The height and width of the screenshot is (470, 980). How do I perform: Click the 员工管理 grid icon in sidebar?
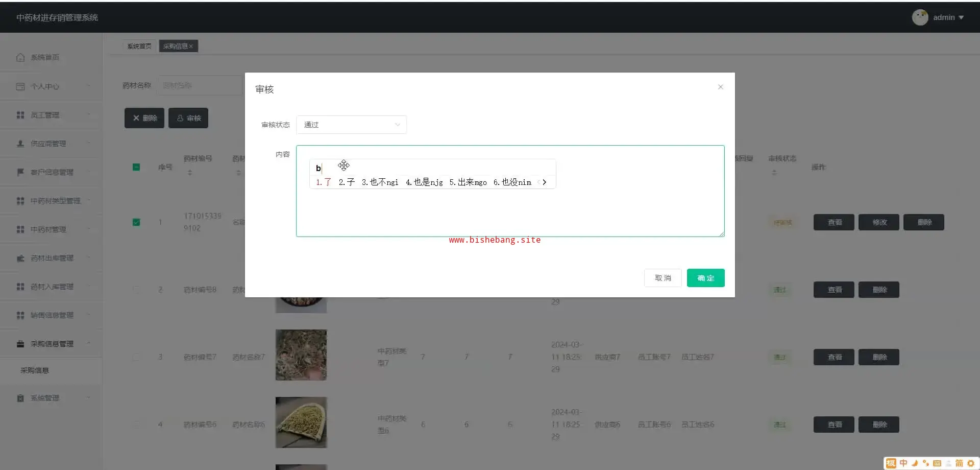[20, 115]
